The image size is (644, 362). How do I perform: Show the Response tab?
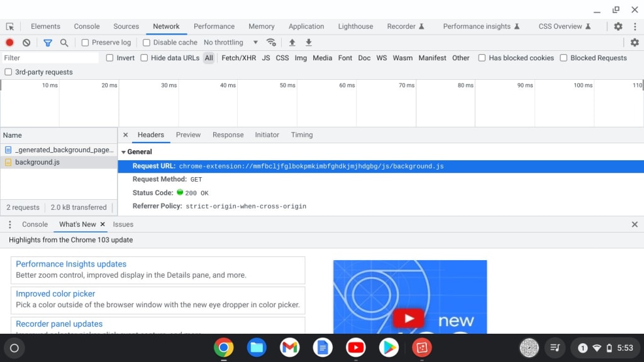click(228, 134)
